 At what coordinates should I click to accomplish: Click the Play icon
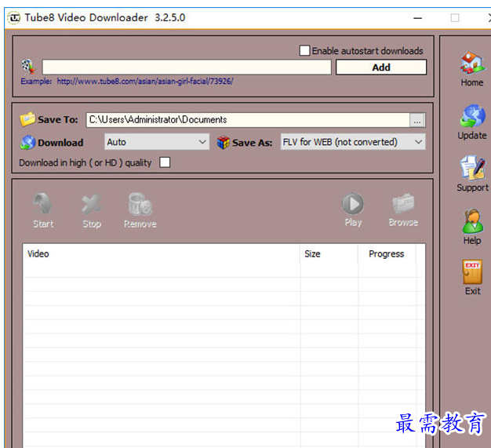(353, 204)
